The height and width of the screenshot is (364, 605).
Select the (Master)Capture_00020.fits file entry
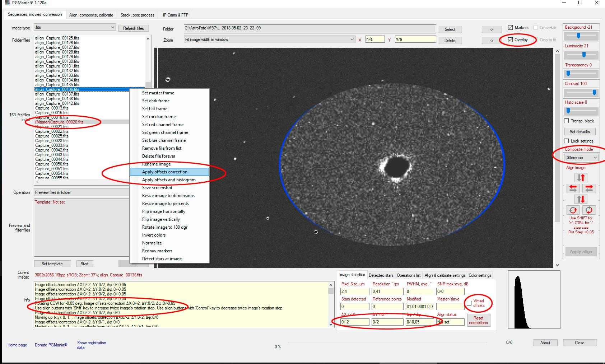59,122
